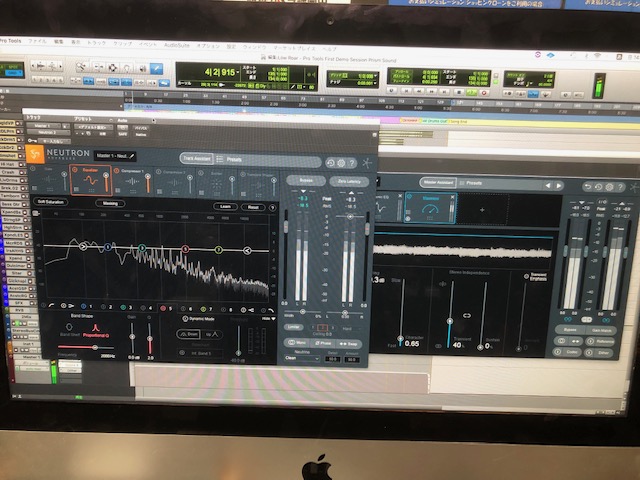Viewport: 640px width, 480px height.
Task: Select the Scrubber speaker tool in Pro Tools
Action: click(142, 68)
